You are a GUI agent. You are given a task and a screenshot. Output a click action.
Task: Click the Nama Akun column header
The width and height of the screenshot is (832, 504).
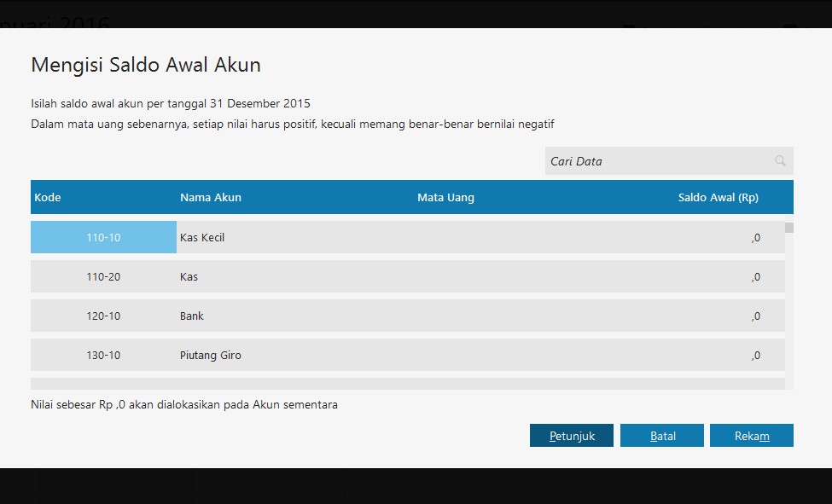pyautogui.click(x=210, y=197)
